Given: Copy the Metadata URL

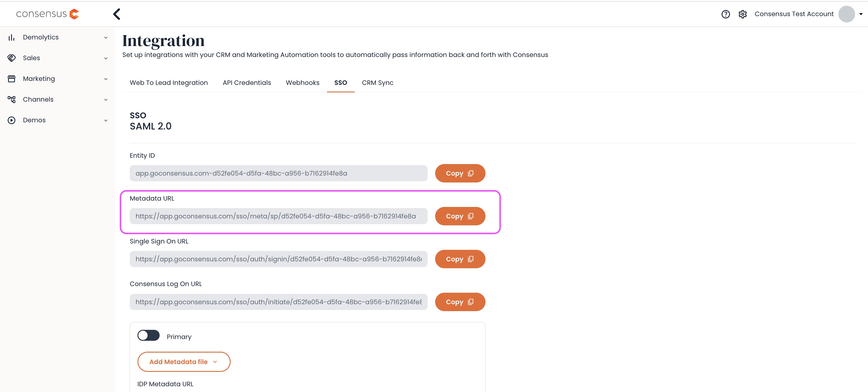Looking at the screenshot, I should (x=460, y=216).
